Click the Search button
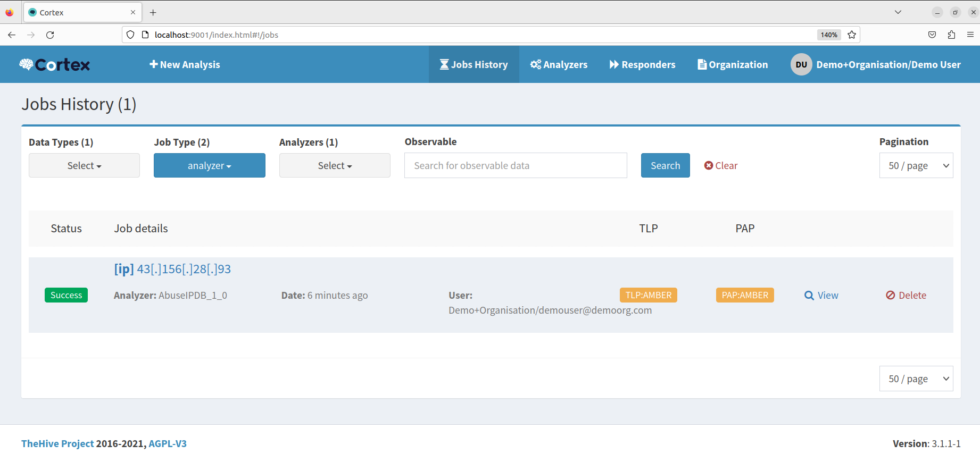This screenshot has width=980, height=462. (x=665, y=165)
